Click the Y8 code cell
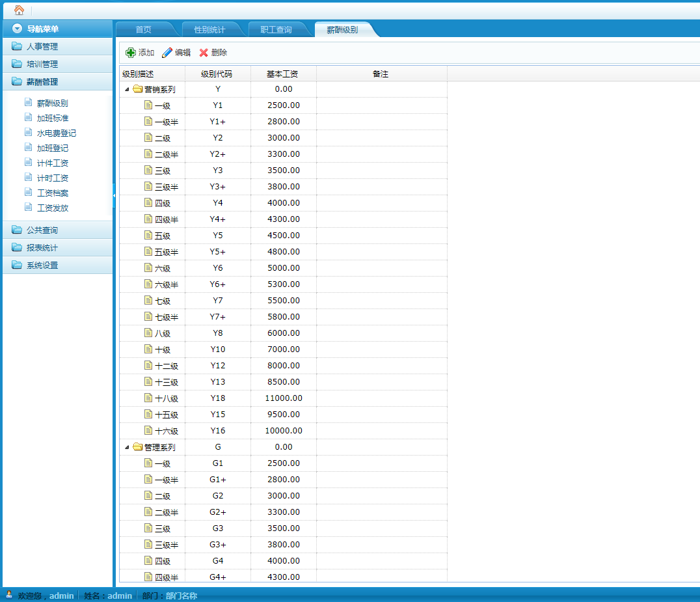Viewport: 700px width, 602px height. [x=218, y=333]
